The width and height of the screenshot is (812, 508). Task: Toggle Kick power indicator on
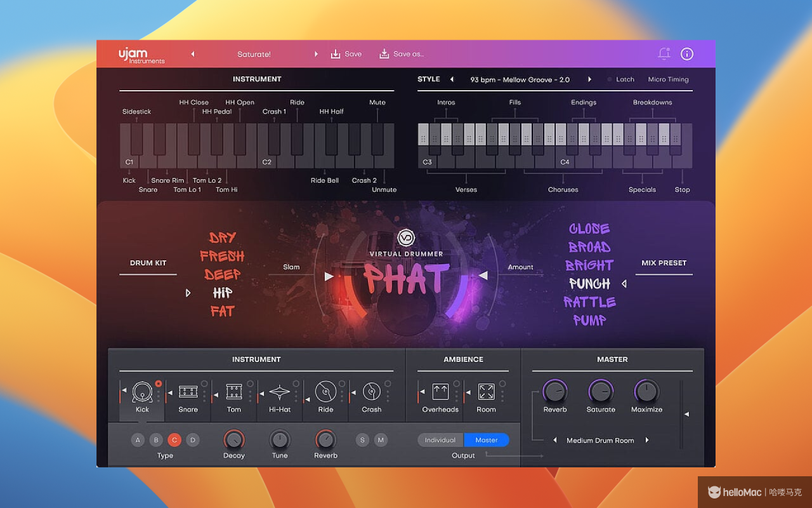(x=158, y=384)
